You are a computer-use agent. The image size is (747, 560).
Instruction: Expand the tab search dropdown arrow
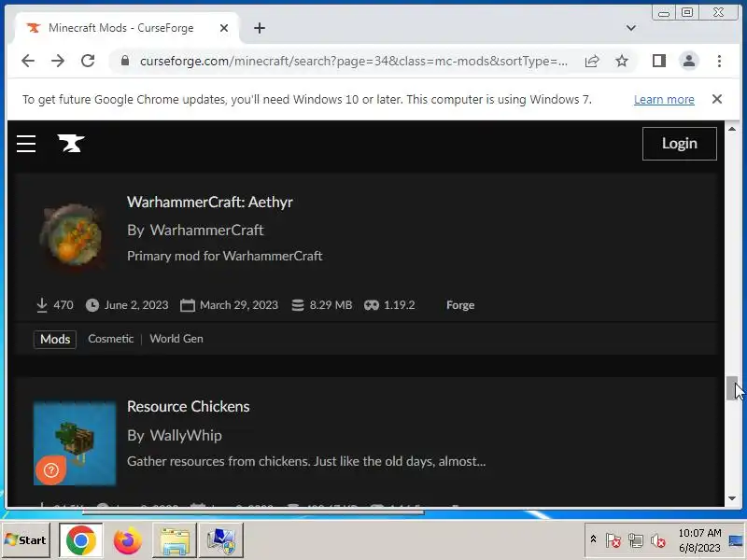pos(631,28)
